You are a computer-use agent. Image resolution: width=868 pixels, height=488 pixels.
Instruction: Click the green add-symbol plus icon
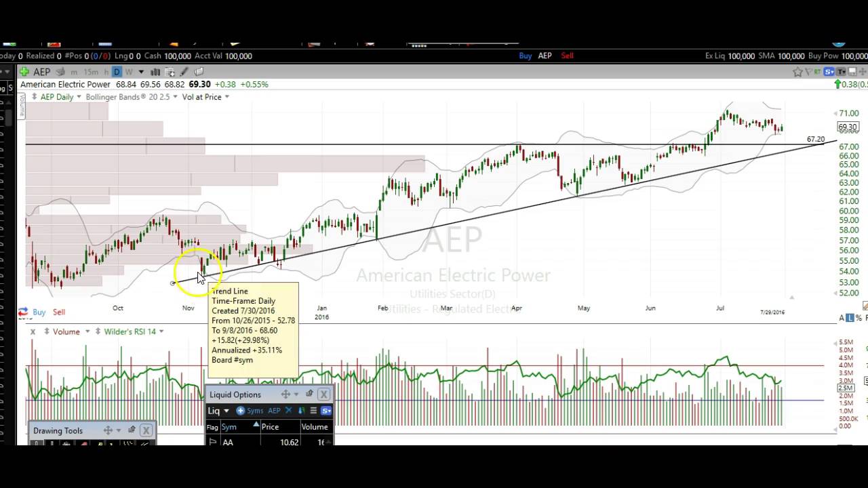coord(24,72)
